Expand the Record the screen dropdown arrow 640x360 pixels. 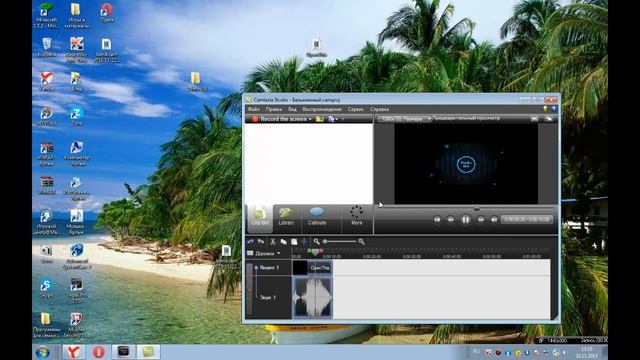point(311,119)
